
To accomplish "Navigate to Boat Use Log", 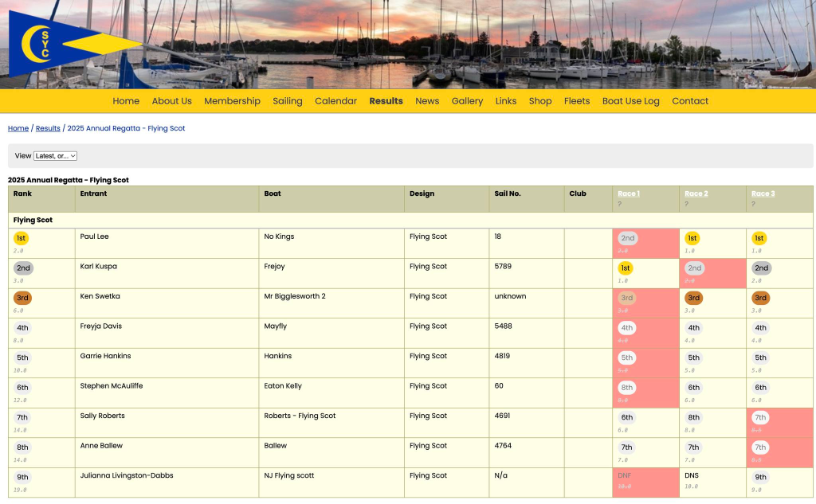I will click(x=630, y=101).
